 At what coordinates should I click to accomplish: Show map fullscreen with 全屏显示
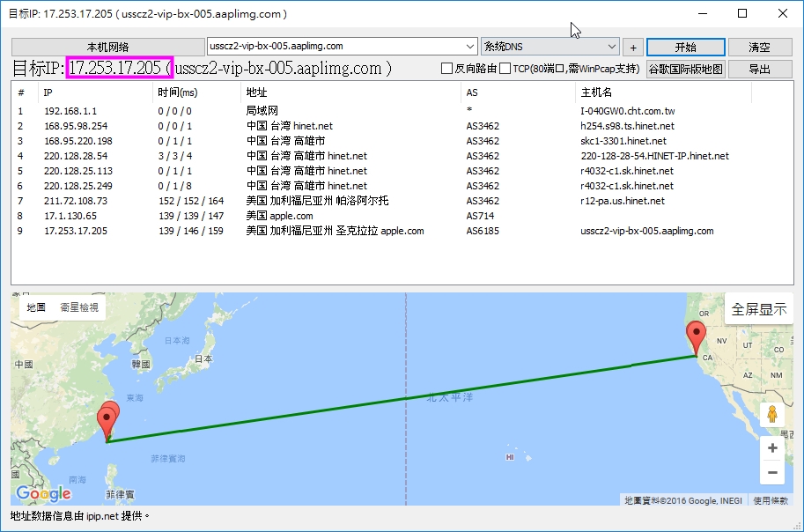click(x=759, y=309)
